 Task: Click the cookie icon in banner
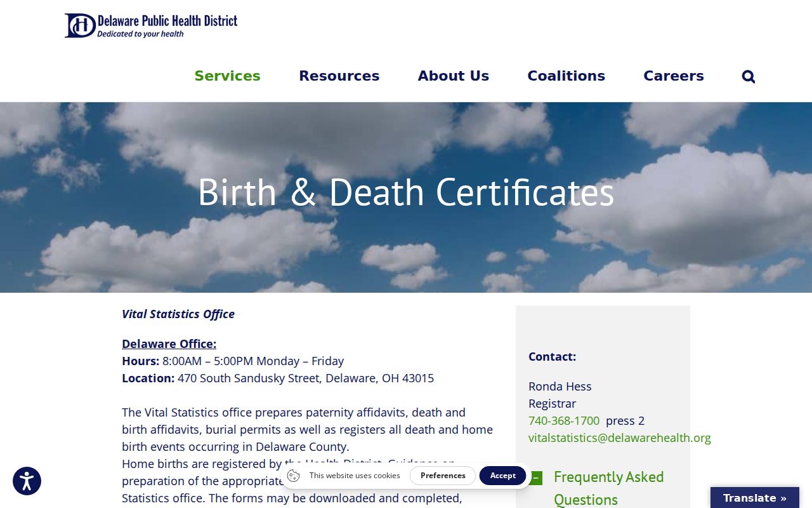[x=293, y=476]
